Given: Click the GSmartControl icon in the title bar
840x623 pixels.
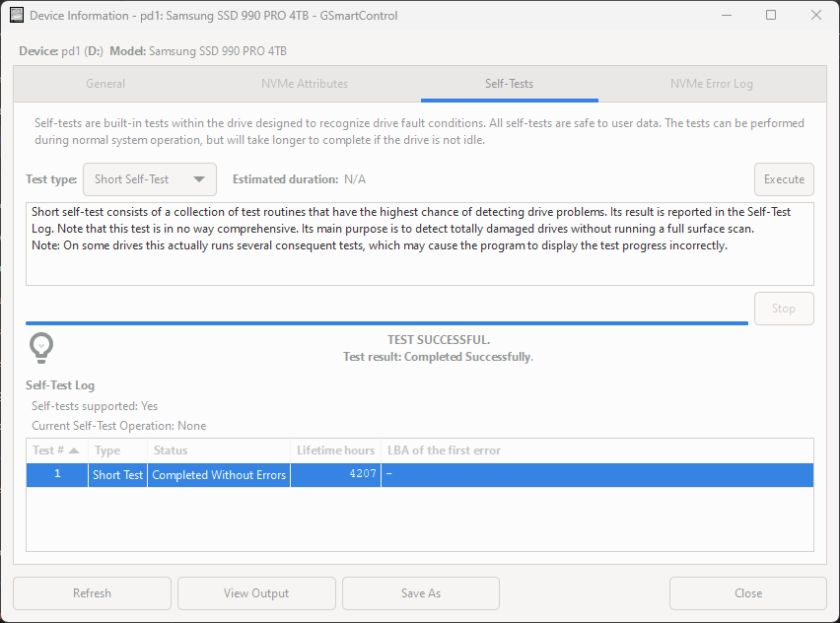Looking at the screenshot, I should [x=14, y=15].
